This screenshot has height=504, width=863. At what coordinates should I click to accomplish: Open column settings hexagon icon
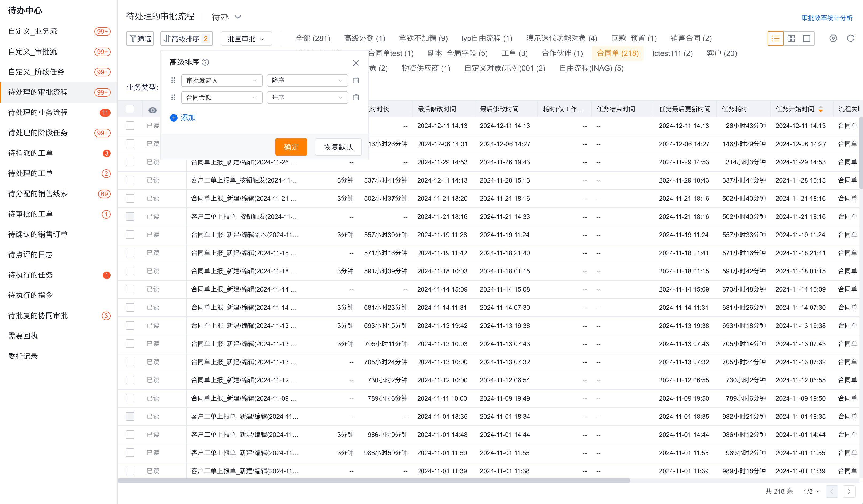tap(833, 38)
